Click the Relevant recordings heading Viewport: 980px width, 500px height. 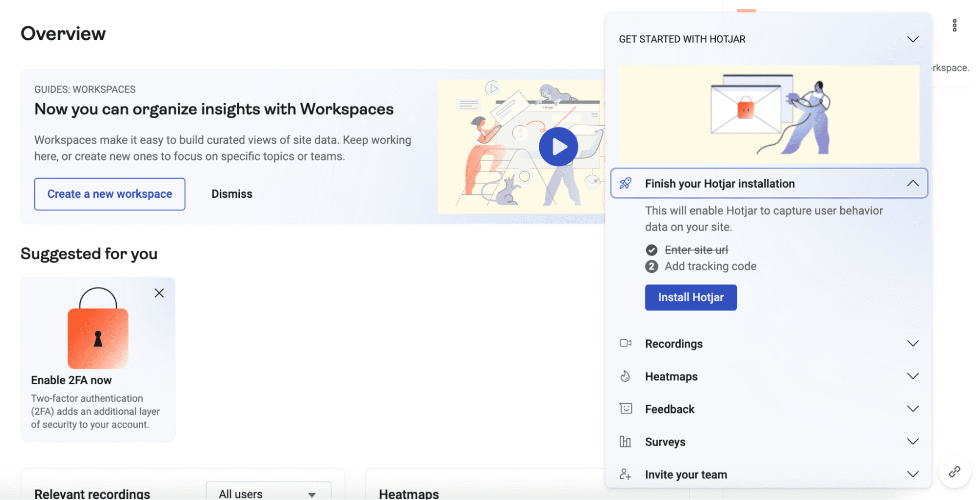pos(92,494)
